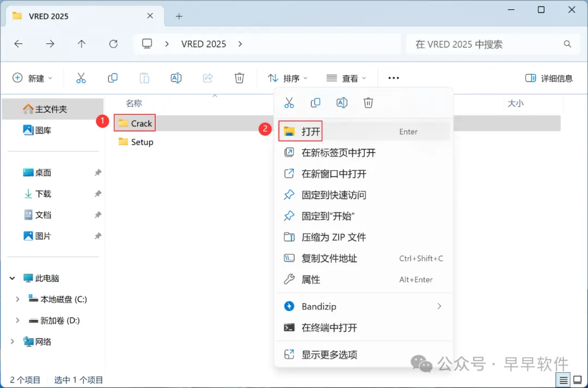Image resolution: width=588 pixels, height=388 pixels.
Task: Click the chevron after VRED 2025 in the address bar
Action: click(240, 44)
